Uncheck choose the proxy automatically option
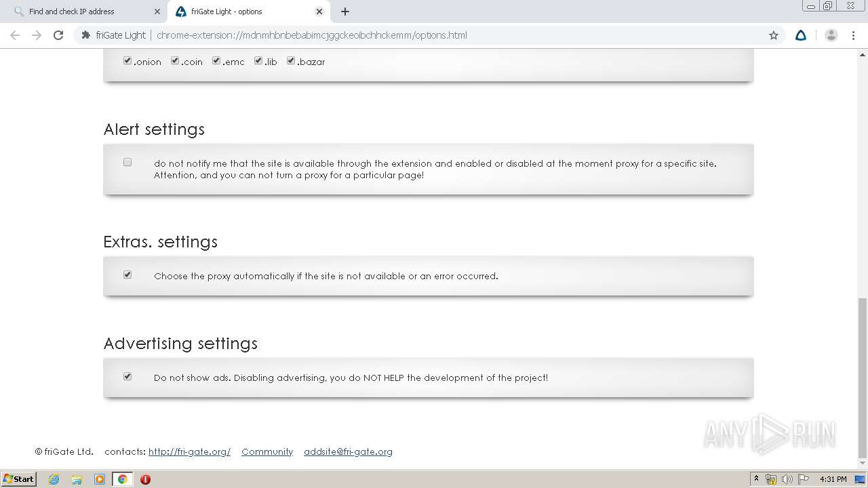Screen dimensions: 868x488 127,274
